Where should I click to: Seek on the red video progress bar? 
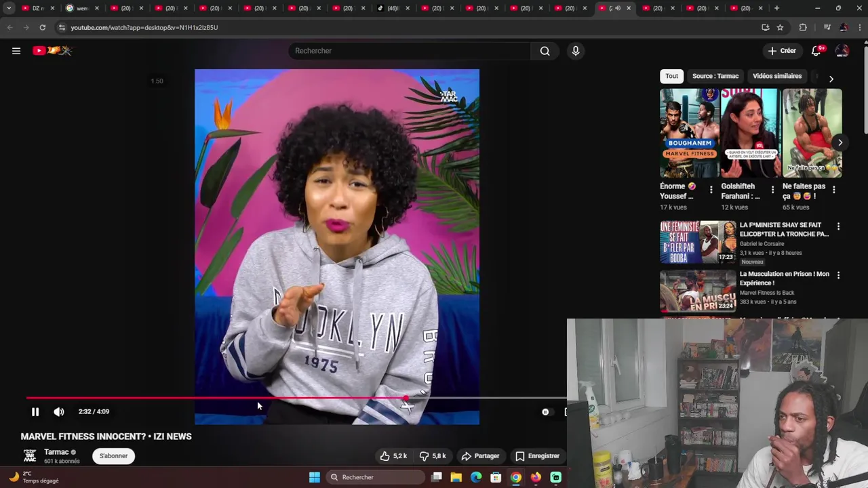[x=296, y=398]
